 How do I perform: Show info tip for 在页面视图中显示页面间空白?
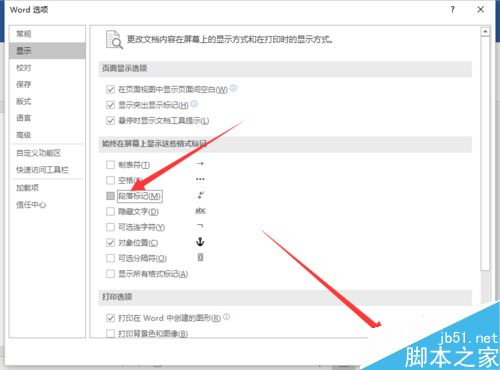click(233, 88)
